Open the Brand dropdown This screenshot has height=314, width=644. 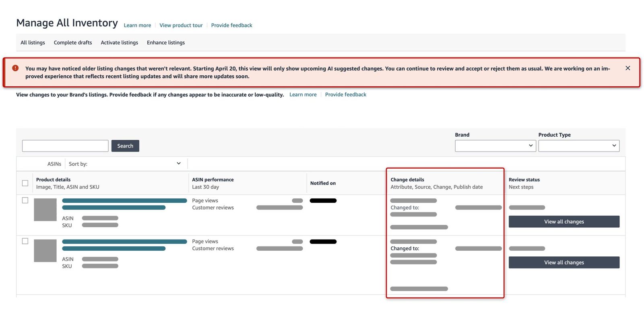tap(495, 146)
